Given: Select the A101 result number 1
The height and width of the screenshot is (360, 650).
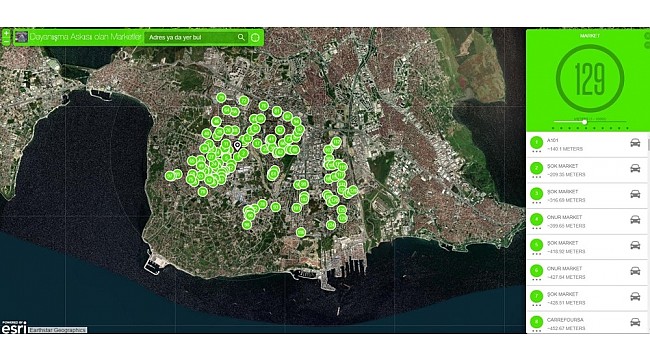Looking at the screenshot, I should pyautogui.click(x=587, y=145).
